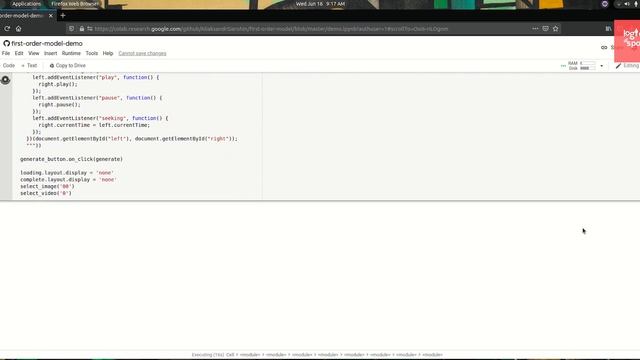Viewport: 640px width, 360px height.
Task: Click the RAM and Disk usage indicator
Action: (582, 66)
